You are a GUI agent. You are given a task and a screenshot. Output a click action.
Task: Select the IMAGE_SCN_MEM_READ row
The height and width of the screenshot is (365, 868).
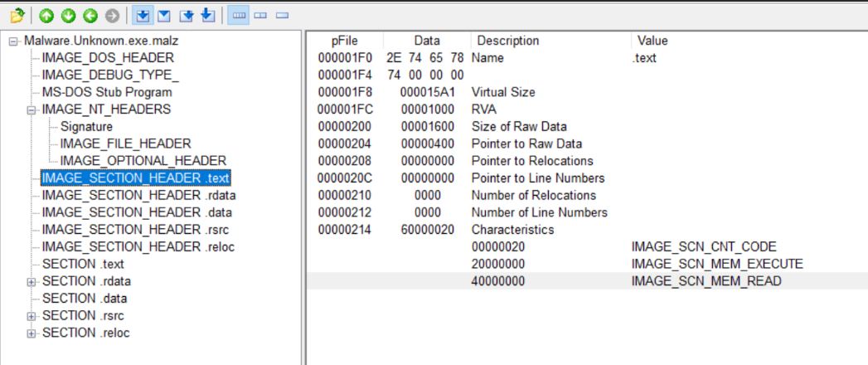(706, 281)
